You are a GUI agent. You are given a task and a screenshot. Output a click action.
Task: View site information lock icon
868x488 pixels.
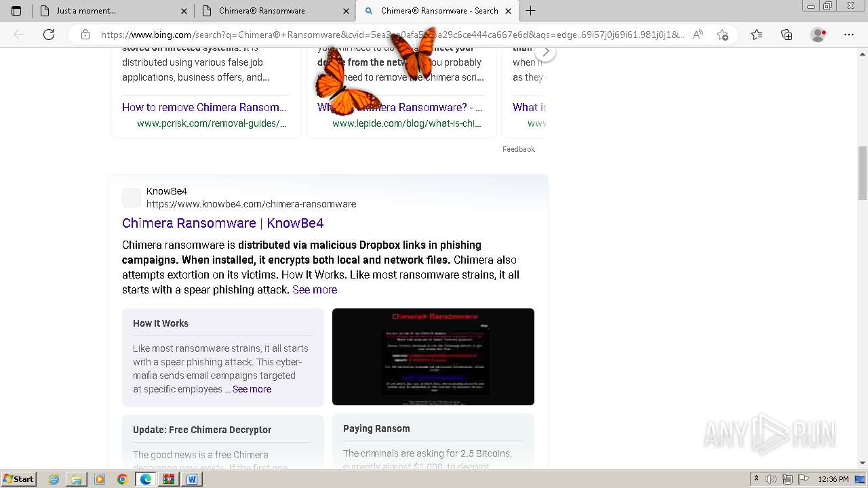[x=85, y=35]
